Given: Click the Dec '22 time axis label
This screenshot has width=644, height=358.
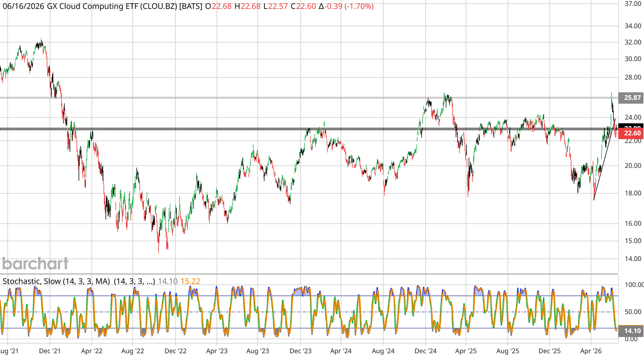Looking at the screenshot, I should click(x=175, y=351).
